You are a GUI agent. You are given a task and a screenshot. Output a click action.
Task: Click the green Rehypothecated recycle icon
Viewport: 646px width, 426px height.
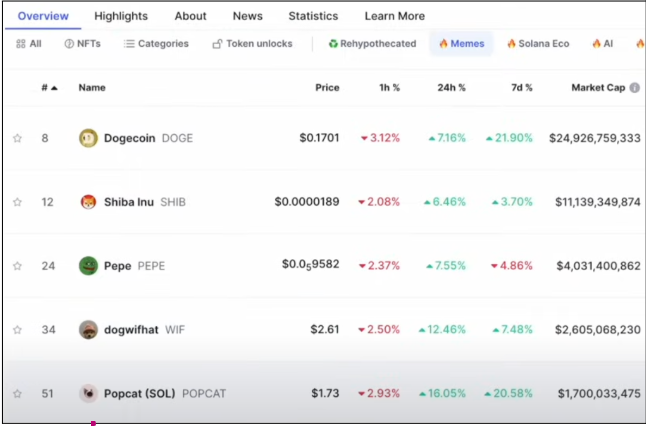[x=333, y=44]
